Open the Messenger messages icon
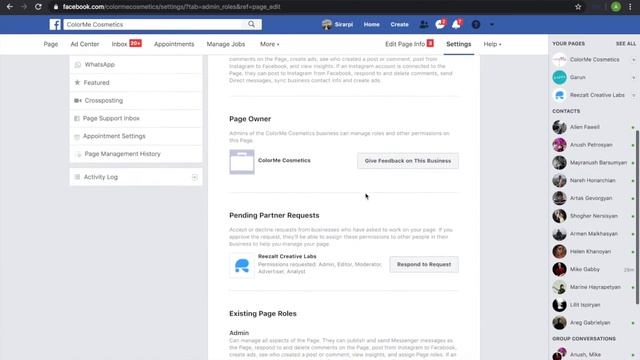The height and width of the screenshot is (360, 640). pos(440,24)
